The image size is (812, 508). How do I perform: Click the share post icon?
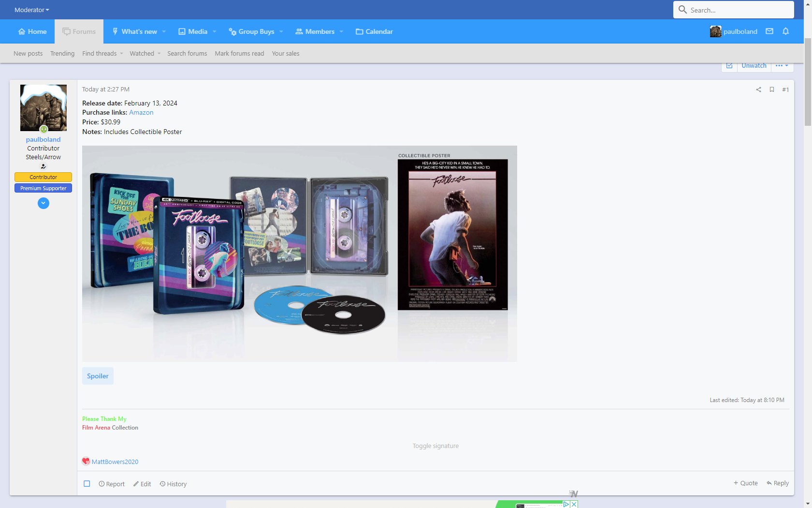(758, 90)
